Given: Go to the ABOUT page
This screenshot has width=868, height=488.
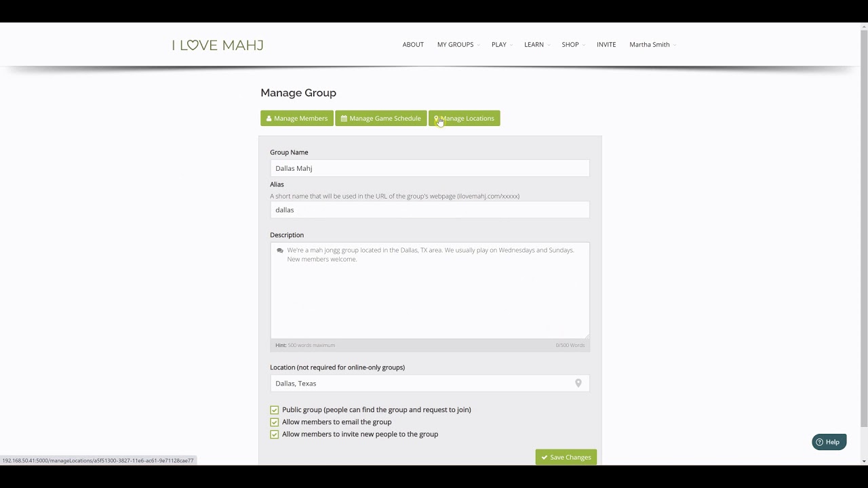Looking at the screenshot, I should coord(413,45).
